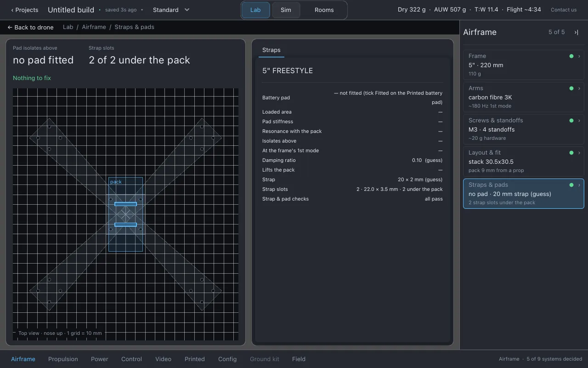The image size is (588, 368).
Task: Click the 'Nothing to fix' status text
Action: [x=32, y=78]
